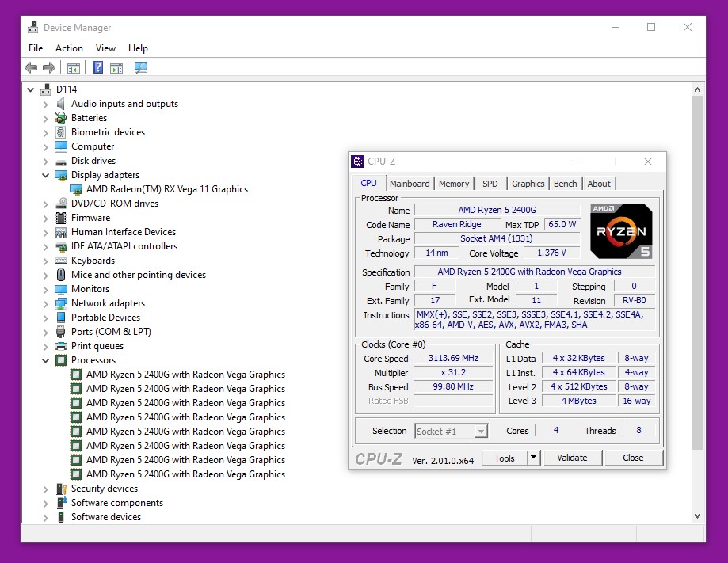Click Scan for hardware changes icon

[141, 68]
